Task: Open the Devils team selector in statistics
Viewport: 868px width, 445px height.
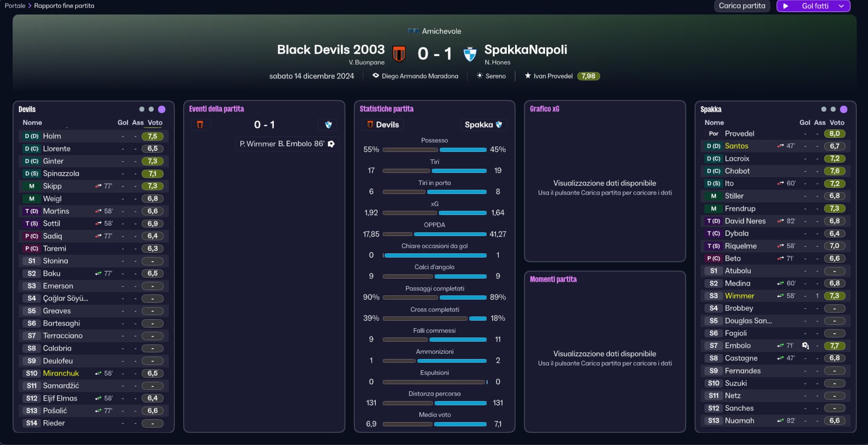Action: [x=383, y=125]
